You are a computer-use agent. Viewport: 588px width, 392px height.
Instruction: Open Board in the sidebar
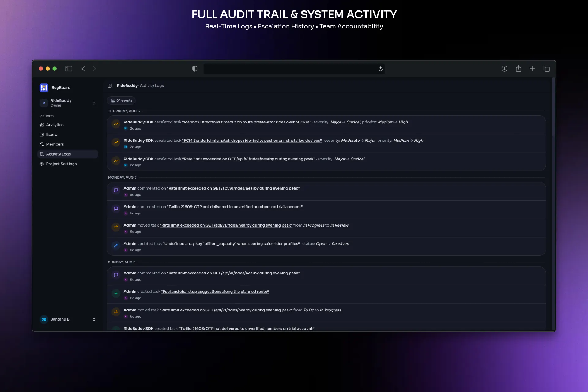68,134
